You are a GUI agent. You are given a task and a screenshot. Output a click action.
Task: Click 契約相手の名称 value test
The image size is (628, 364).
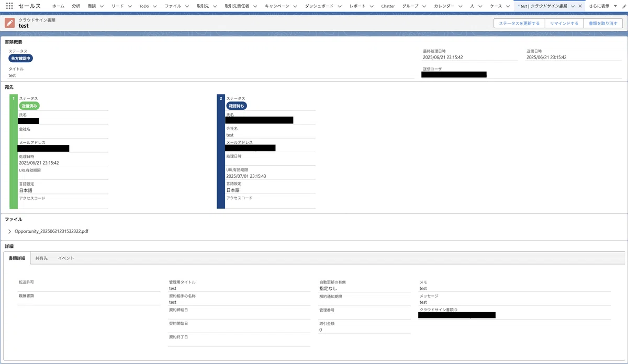(173, 302)
